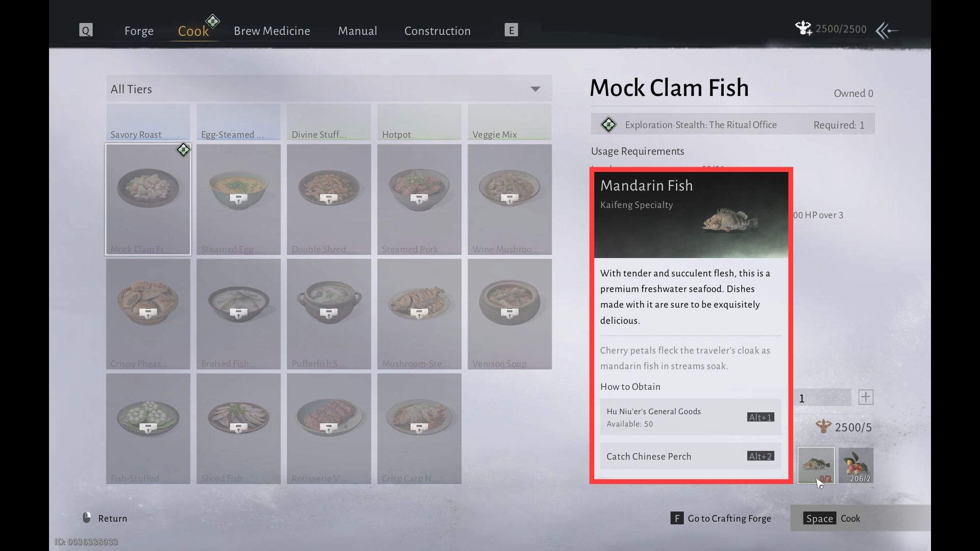Select the locked Venison Soup recipe
This screenshot has height=551, width=980.
[509, 314]
